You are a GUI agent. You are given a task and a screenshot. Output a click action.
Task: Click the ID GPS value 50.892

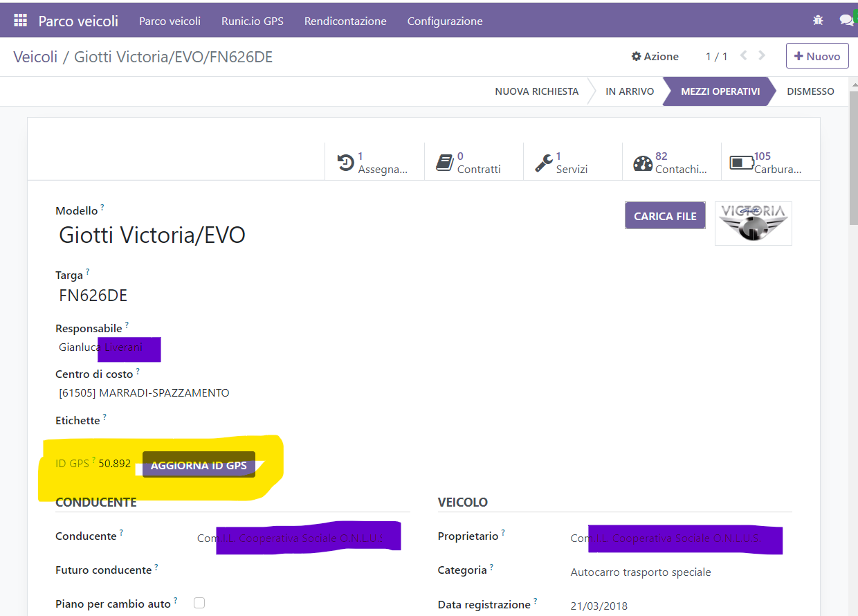point(115,464)
